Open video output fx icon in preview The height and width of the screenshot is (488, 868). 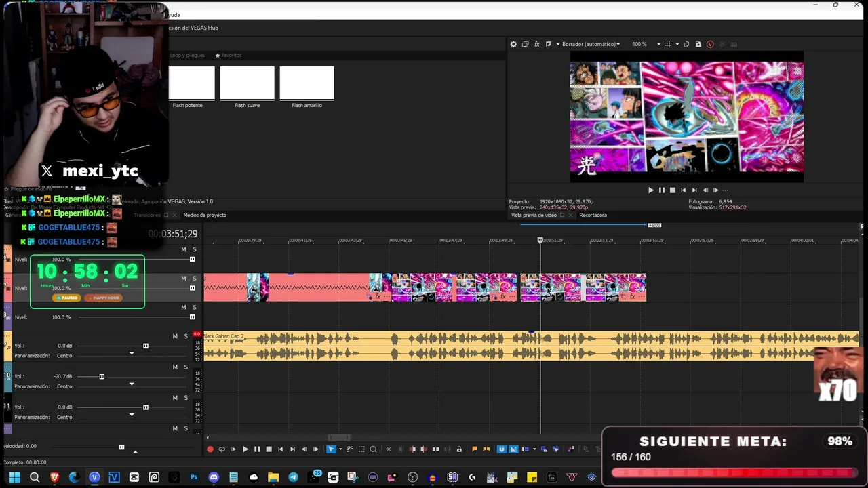click(x=536, y=44)
